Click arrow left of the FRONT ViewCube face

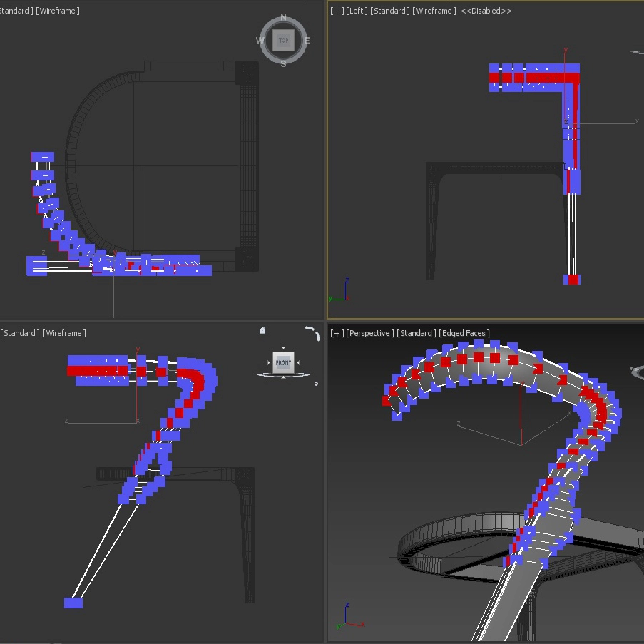[269, 363]
